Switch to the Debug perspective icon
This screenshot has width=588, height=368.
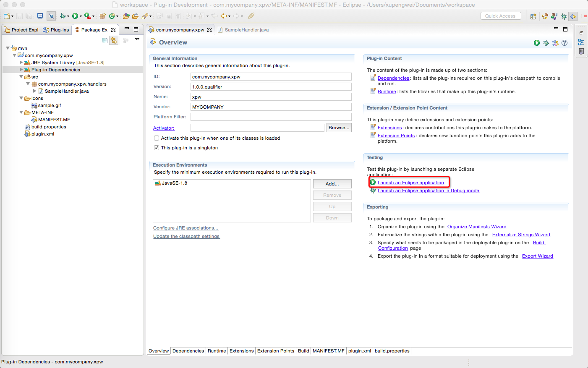(x=564, y=16)
